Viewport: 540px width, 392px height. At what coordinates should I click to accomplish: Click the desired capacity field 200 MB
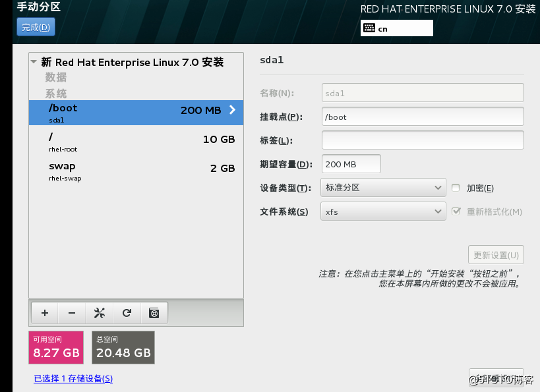(351, 164)
